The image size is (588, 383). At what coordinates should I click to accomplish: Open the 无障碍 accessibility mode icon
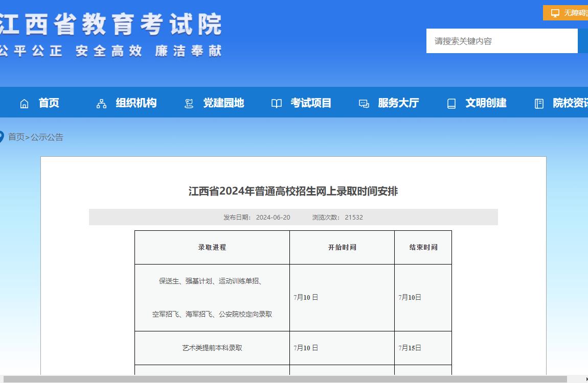554,12
